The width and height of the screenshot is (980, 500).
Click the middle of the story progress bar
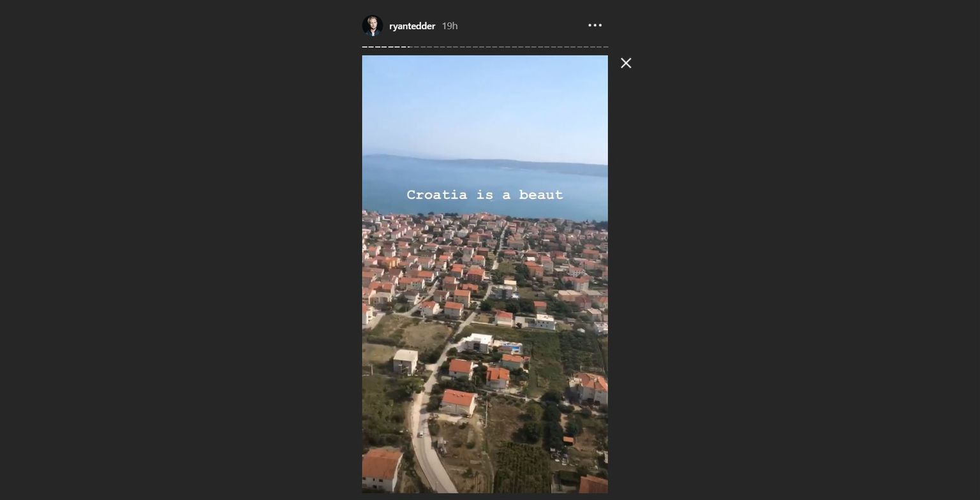tap(485, 47)
